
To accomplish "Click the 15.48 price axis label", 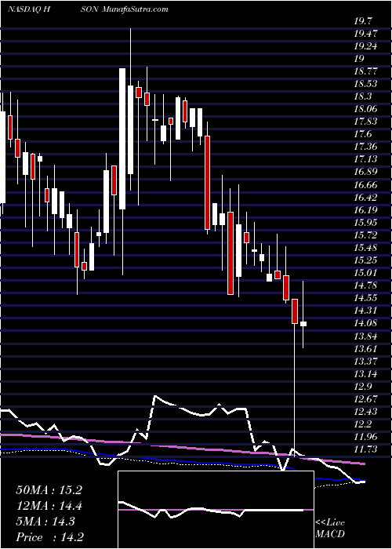I will [x=365, y=248].
